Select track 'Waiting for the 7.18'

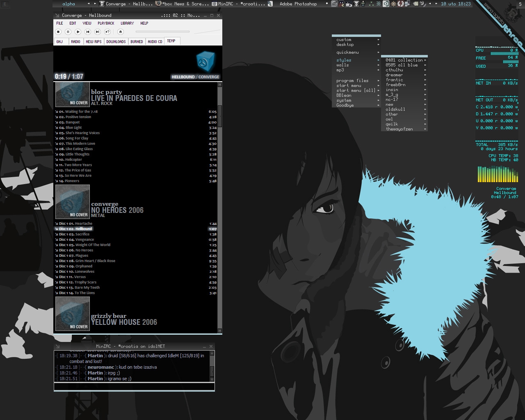136,112
